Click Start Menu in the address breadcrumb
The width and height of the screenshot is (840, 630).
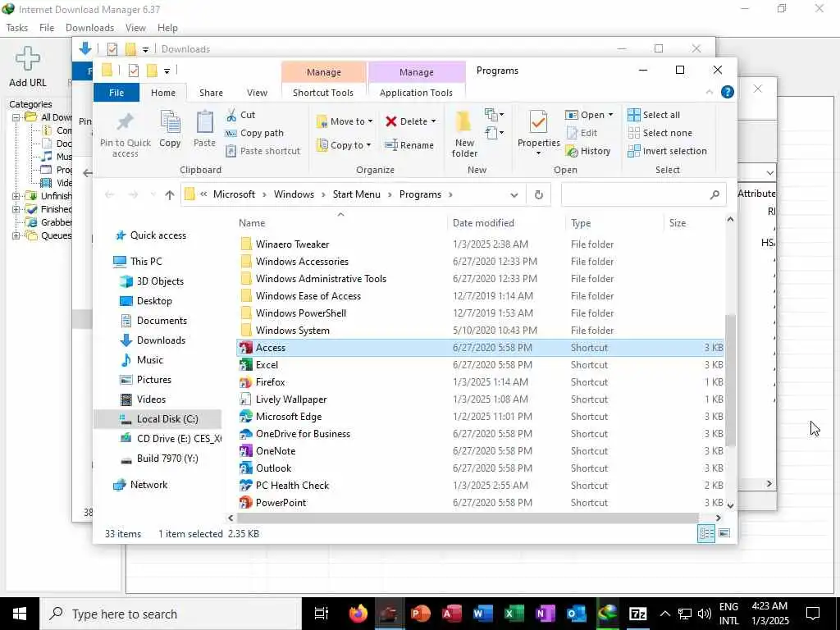pos(356,194)
